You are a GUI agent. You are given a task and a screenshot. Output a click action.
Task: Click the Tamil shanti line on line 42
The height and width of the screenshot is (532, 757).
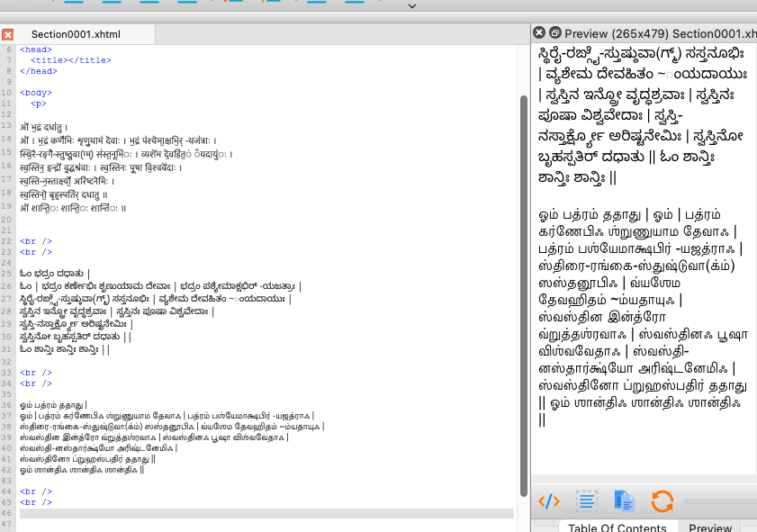pyautogui.click(x=82, y=469)
